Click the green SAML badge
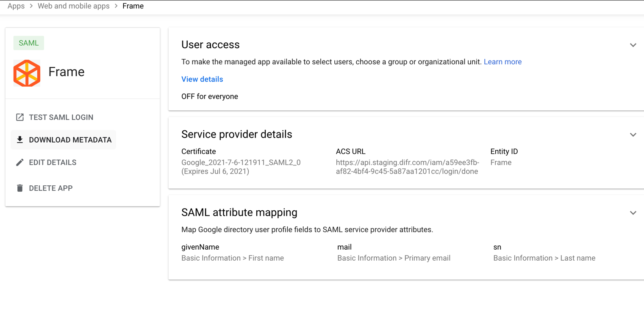 click(28, 43)
